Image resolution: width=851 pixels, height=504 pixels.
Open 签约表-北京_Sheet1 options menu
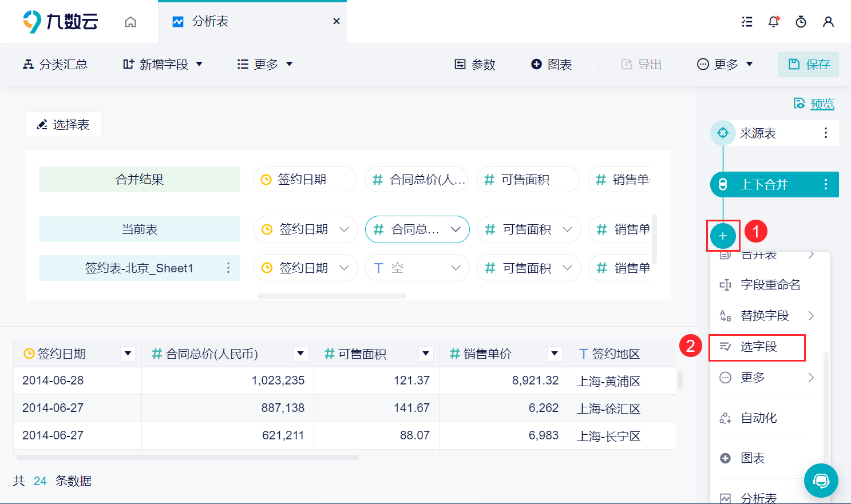point(228,268)
